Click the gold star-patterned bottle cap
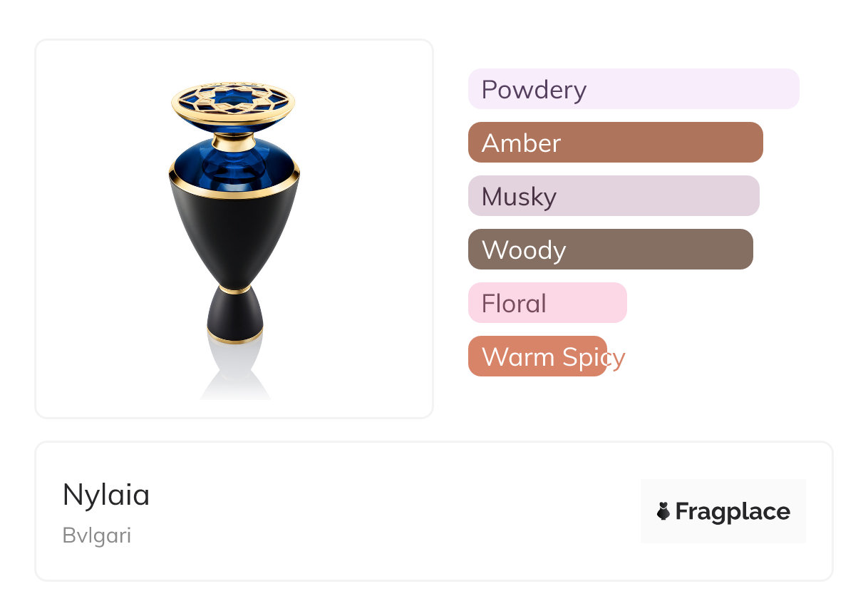Image resolution: width=868 pixels, height=616 pixels. [x=234, y=103]
